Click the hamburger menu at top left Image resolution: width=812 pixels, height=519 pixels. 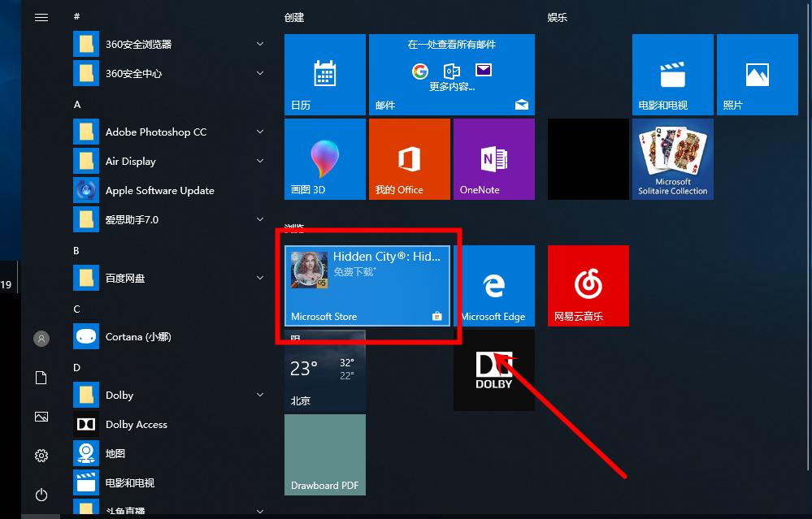pos(41,17)
